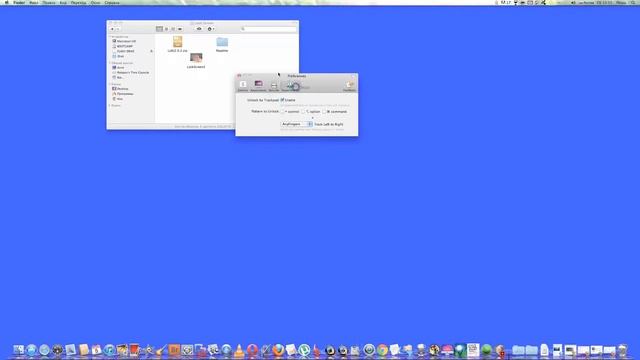The width and height of the screenshot is (640, 360).
Task: Launch VLC cone icon in Dock
Action: (x=239, y=350)
